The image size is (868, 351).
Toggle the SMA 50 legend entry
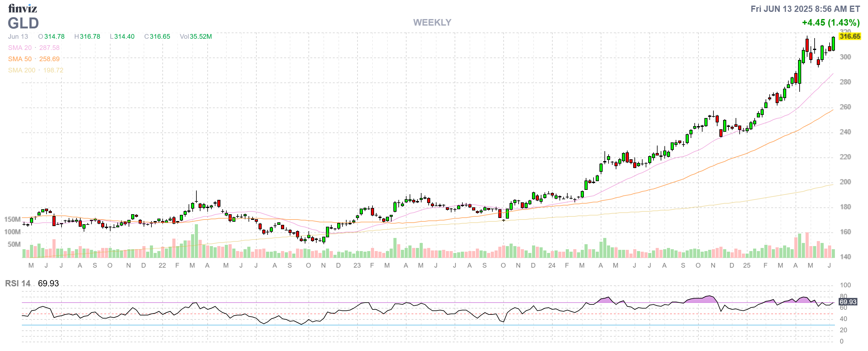[x=20, y=59]
